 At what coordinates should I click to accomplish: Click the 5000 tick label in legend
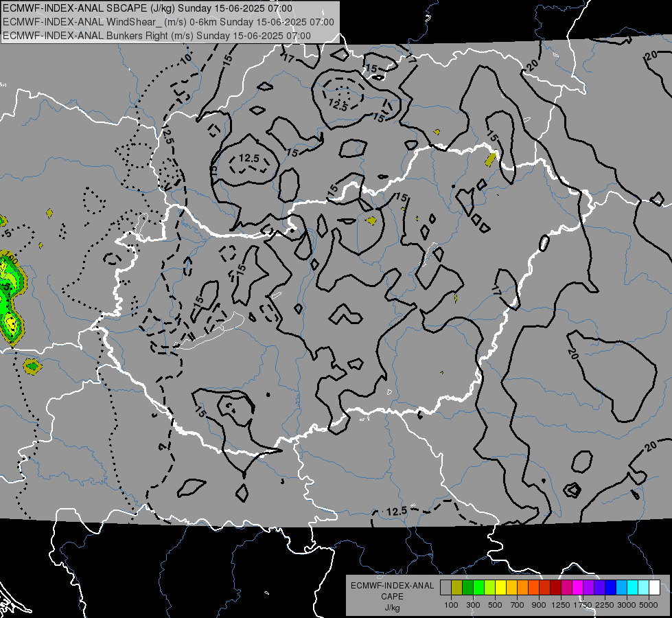tap(649, 605)
